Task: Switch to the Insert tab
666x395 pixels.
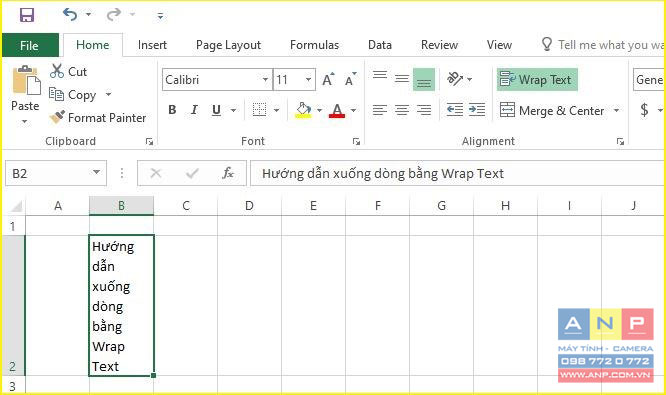Action: point(152,45)
